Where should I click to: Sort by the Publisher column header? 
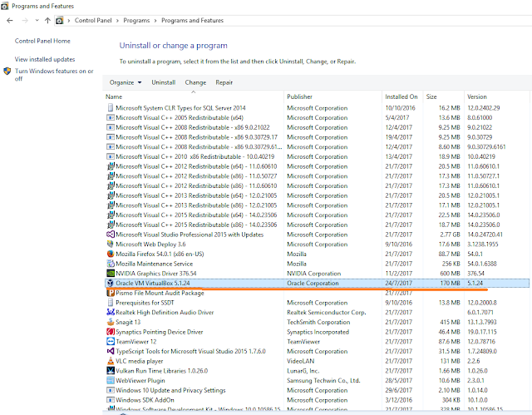pyautogui.click(x=332, y=96)
